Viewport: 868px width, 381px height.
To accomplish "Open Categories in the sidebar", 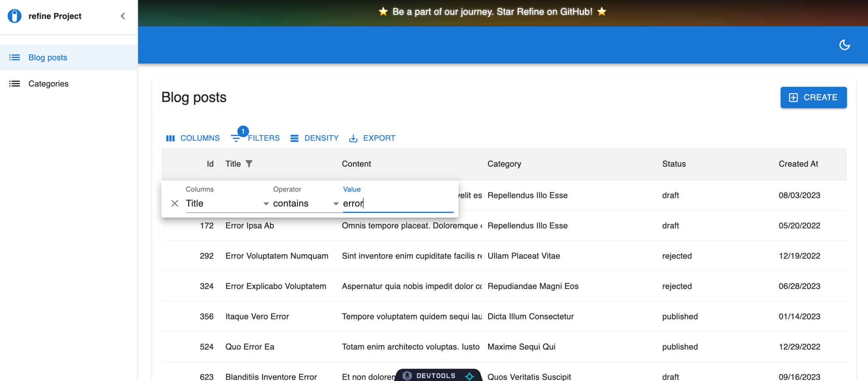I will (48, 84).
